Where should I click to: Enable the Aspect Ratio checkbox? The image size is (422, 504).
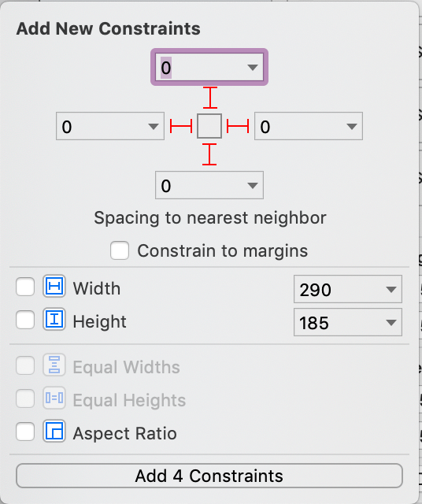click(25, 432)
